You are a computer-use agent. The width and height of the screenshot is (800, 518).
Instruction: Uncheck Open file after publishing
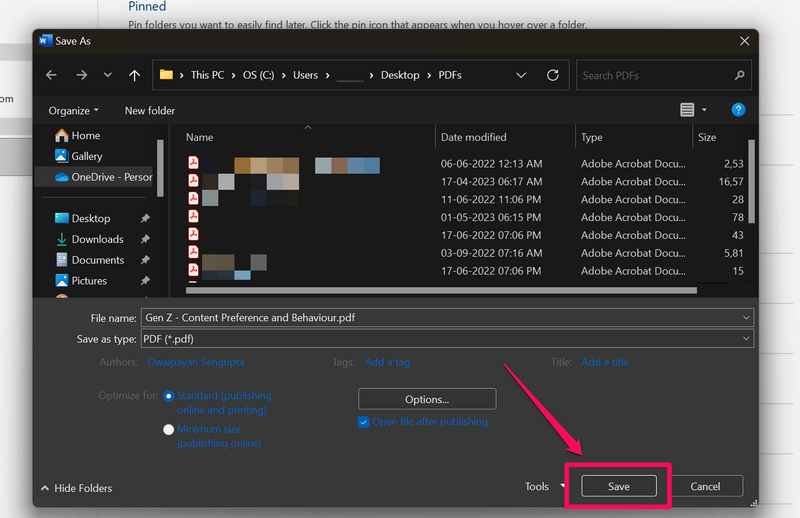click(x=364, y=422)
